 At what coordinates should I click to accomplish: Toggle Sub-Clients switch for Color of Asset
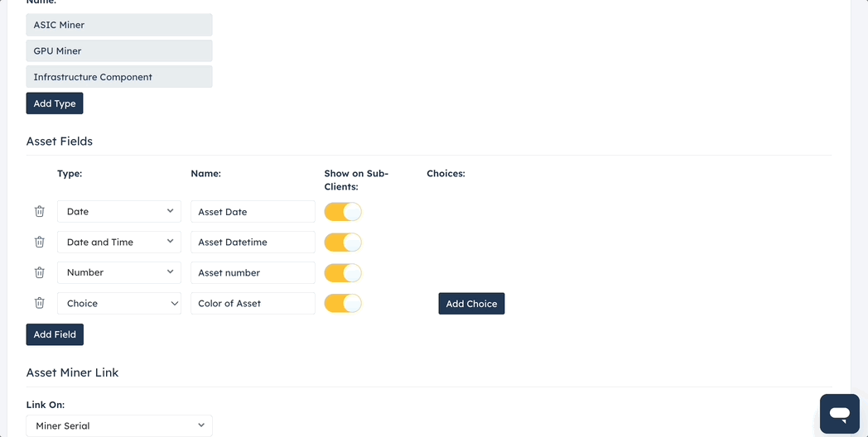pyautogui.click(x=343, y=303)
